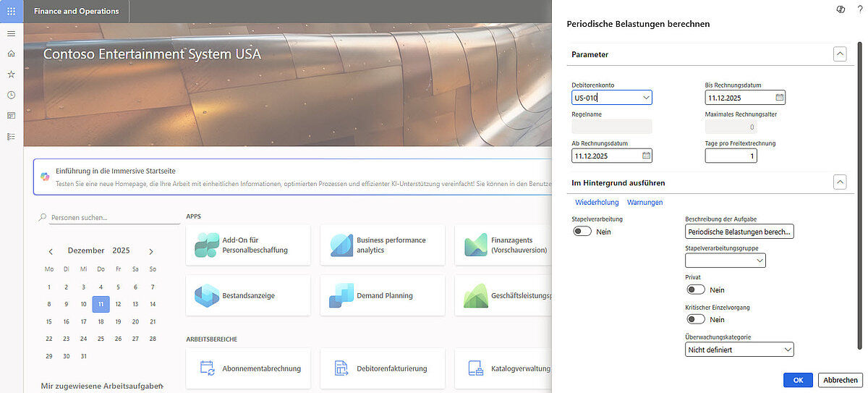The image size is (868, 393).
Task: Open Bestandsanzeige app tile
Action: [x=248, y=295]
